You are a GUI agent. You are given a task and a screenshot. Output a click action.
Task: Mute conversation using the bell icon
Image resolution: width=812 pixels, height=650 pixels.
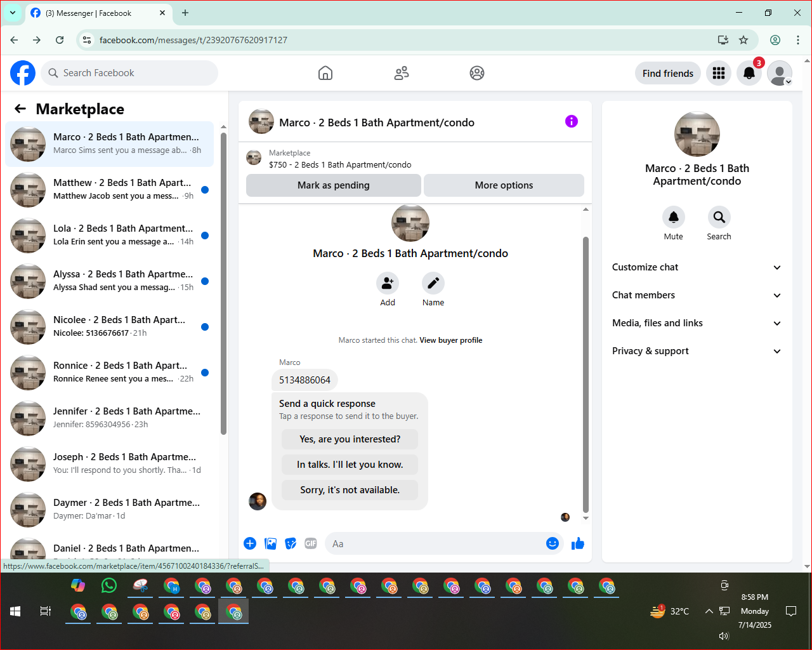tap(674, 217)
